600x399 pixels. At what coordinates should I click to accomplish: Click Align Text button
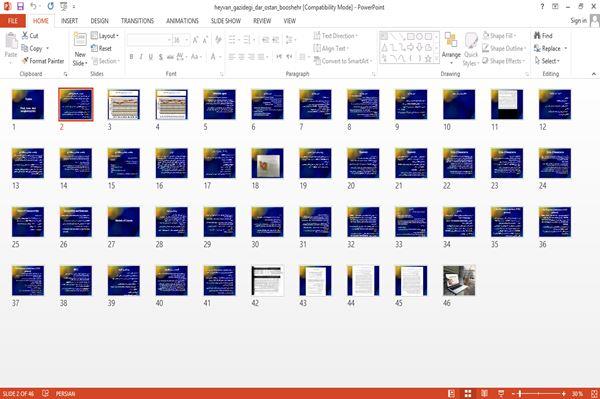tap(331, 48)
